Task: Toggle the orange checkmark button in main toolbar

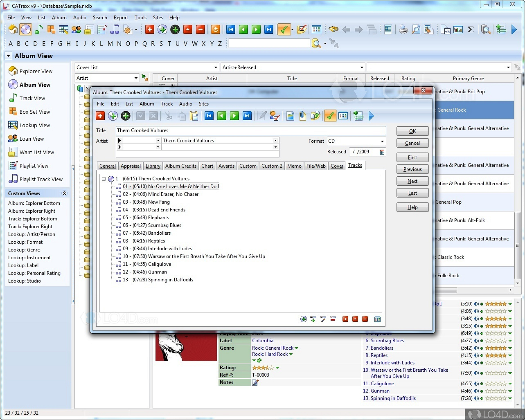Action: point(284,29)
